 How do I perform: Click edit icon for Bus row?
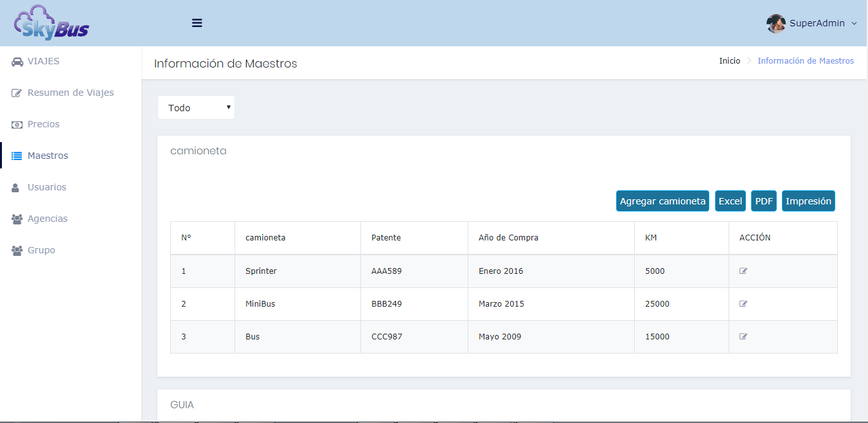coord(743,337)
